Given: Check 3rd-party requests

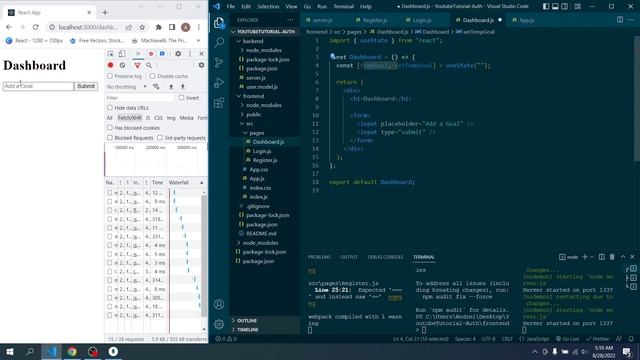Looking at the screenshot, I should [x=160, y=138].
